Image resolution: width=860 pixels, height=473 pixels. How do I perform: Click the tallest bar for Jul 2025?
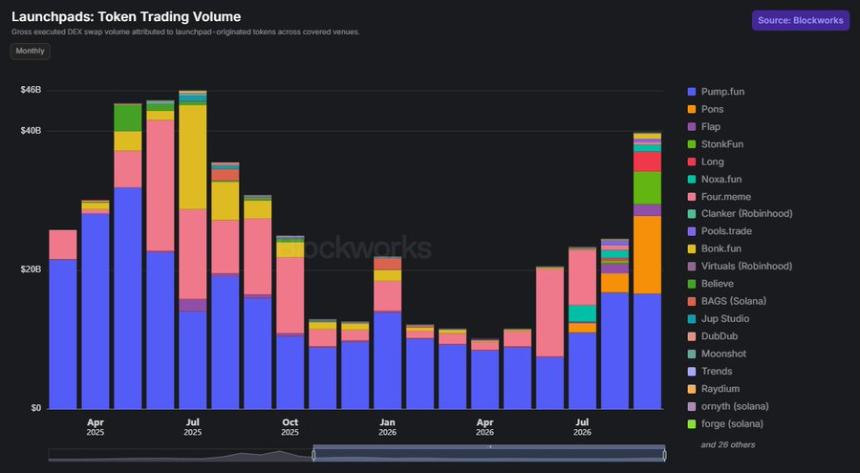pyautogui.click(x=193, y=250)
